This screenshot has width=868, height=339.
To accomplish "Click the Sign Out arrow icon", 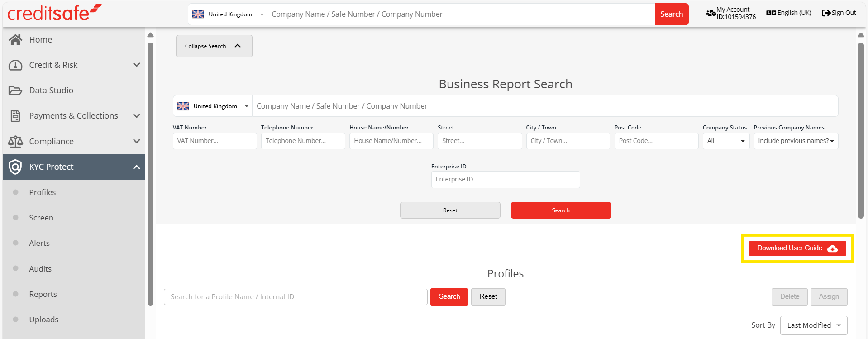I will 826,13.
